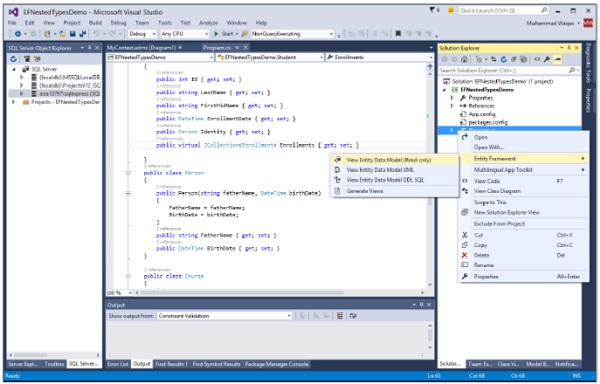Click the green Start debugging arrow
This screenshot has width=600, height=384.
tap(216, 34)
